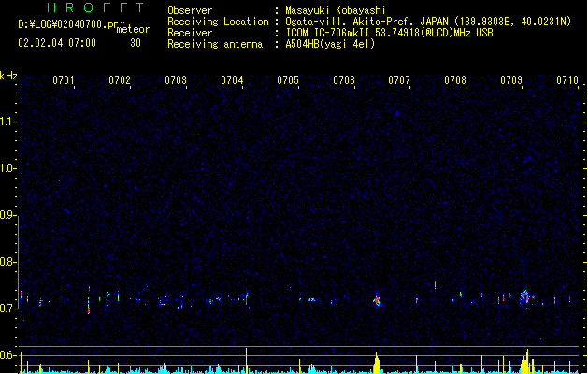Click the Ogata-vill. Akita-Pref. JAPAN location text
Image resolution: width=588 pixels, height=374 pixels.
tap(428, 22)
